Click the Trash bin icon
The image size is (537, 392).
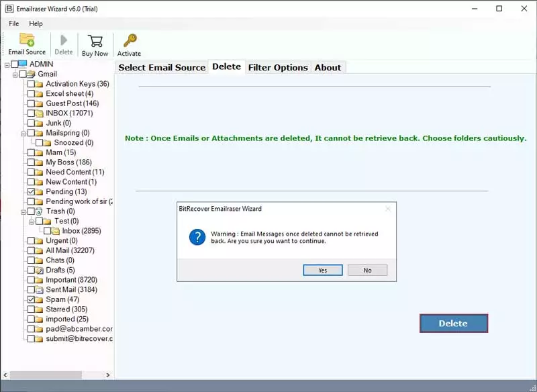pos(39,211)
